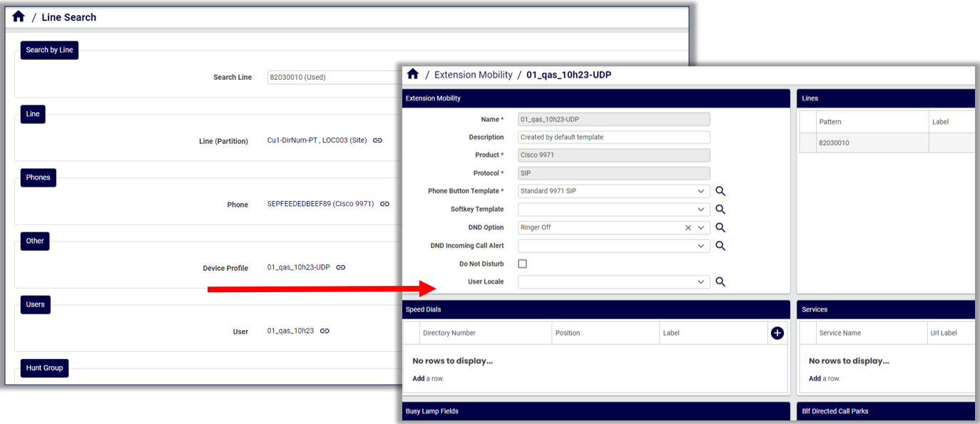Click the Add link under Speed Dials

tap(419, 378)
